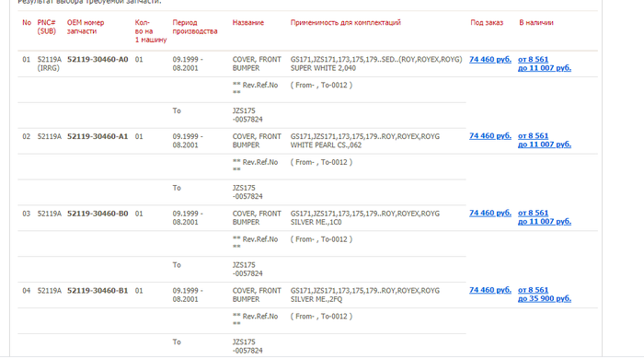Click the 'Название' column header
The height and width of the screenshot is (359, 644).
pos(248,23)
